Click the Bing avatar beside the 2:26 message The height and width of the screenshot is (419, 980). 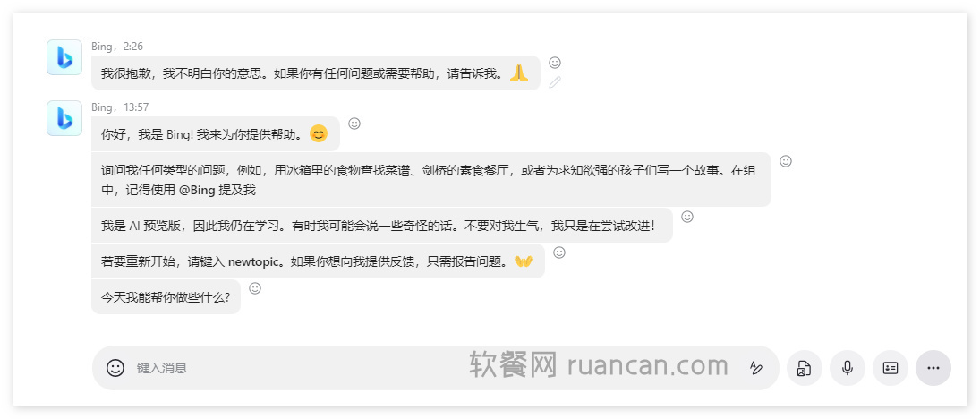[x=64, y=57]
